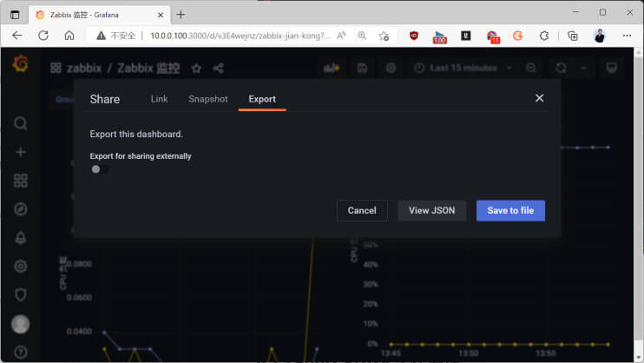Close the Share dialog

click(x=539, y=98)
